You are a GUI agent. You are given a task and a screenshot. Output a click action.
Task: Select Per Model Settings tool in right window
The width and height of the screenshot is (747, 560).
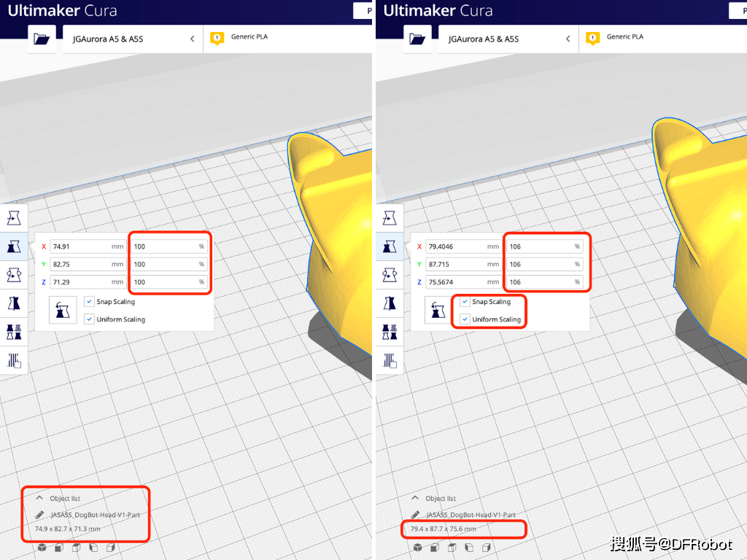pyautogui.click(x=390, y=332)
